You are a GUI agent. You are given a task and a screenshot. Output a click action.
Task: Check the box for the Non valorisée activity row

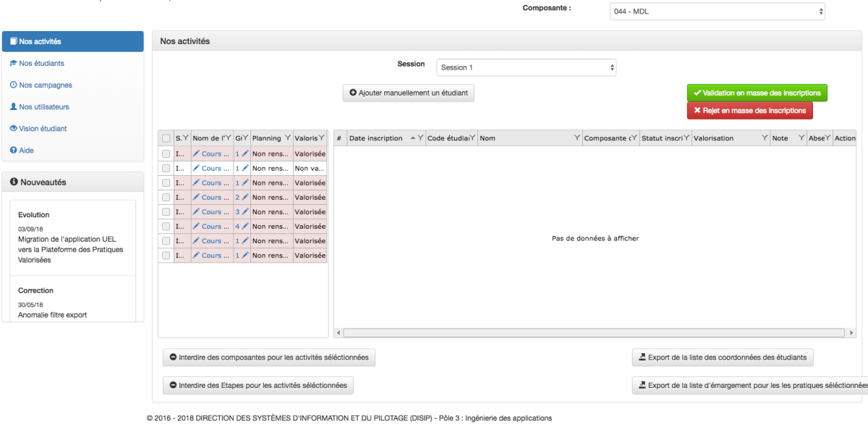pos(166,168)
